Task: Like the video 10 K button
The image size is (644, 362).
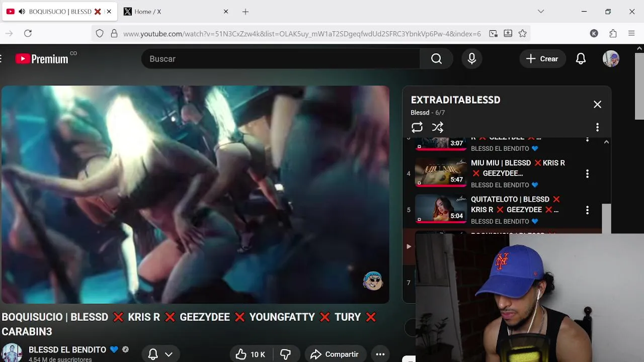Action: [x=251, y=354]
